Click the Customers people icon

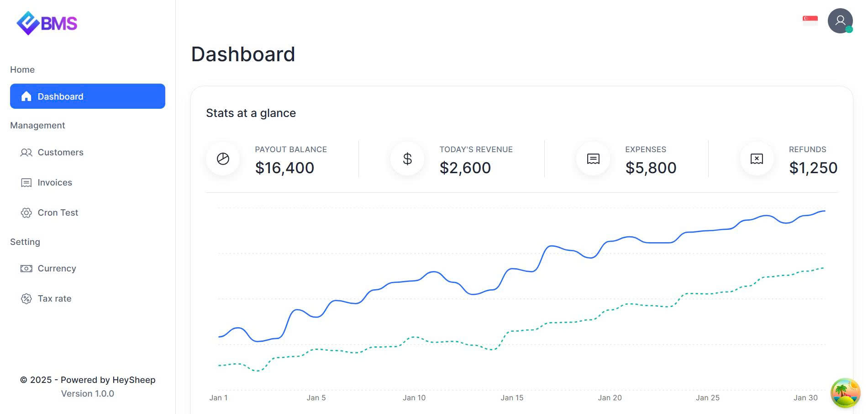click(26, 153)
